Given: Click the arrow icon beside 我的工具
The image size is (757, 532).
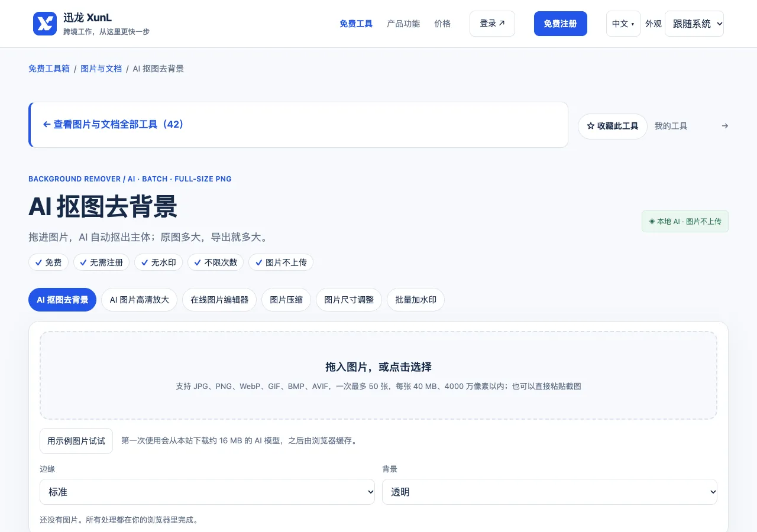Looking at the screenshot, I should coord(725,126).
